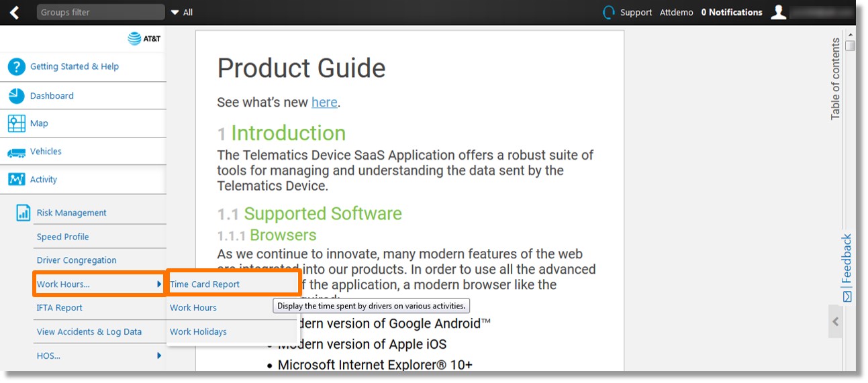This screenshot has height=383, width=868.
Task: Focus the Groups filter input field
Action: 101,12
